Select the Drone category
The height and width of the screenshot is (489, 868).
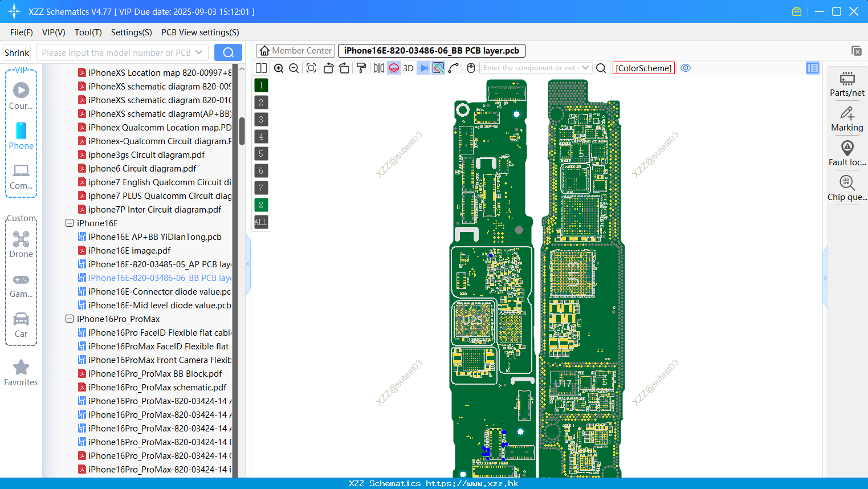(21, 244)
